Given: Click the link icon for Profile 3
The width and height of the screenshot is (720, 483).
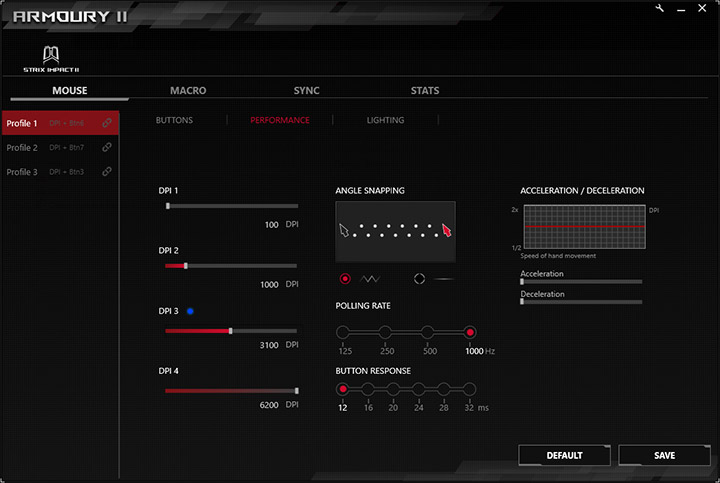Looking at the screenshot, I should pyautogui.click(x=107, y=172).
